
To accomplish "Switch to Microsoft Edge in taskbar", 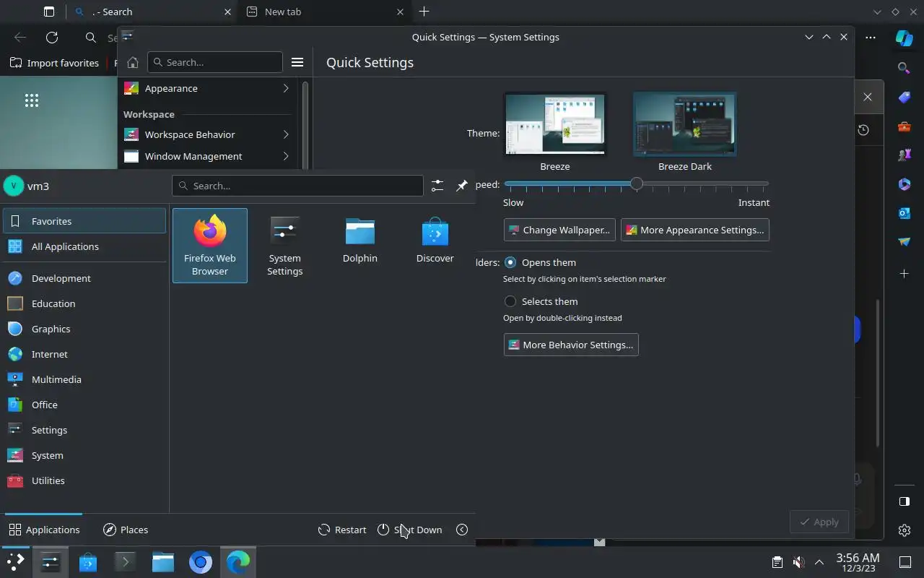I will [x=238, y=561].
